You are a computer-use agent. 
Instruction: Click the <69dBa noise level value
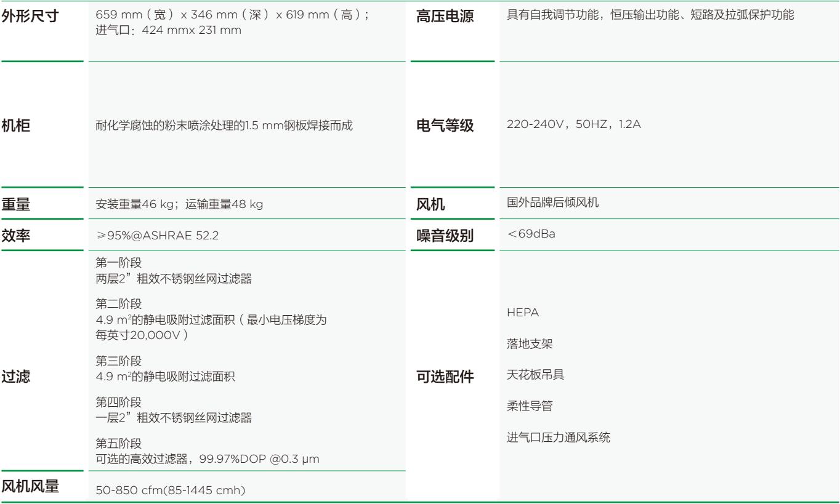coord(529,235)
